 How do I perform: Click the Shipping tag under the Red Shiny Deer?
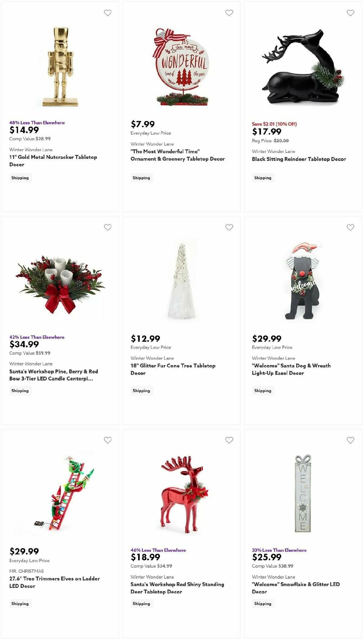142,603
